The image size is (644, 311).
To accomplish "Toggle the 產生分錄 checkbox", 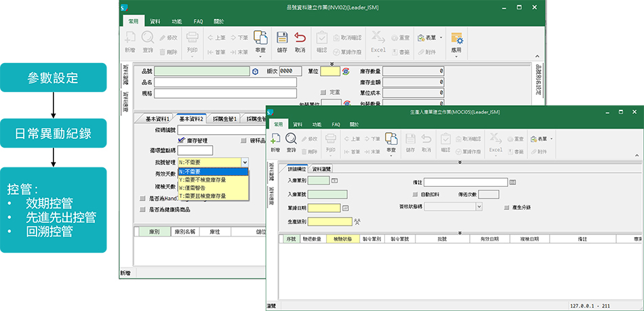I will point(506,207).
